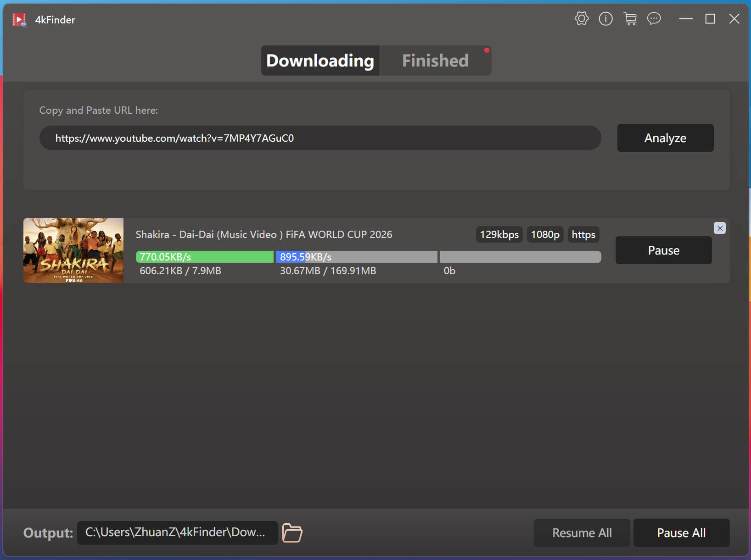Click the https badge

coord(583,234)
